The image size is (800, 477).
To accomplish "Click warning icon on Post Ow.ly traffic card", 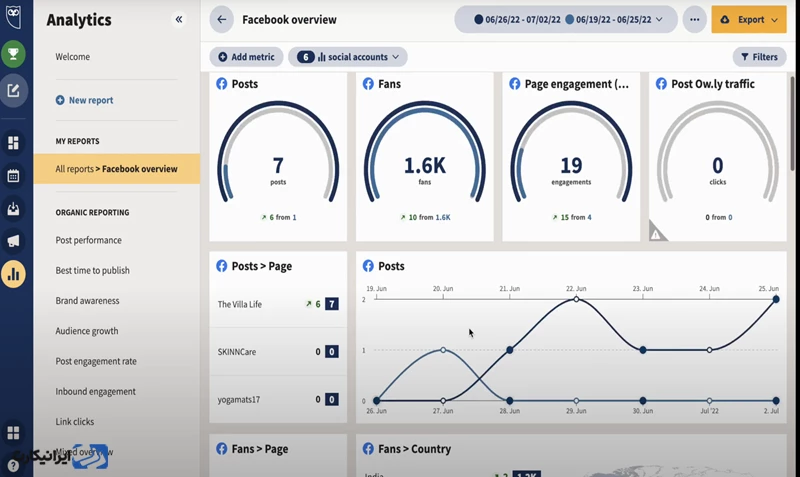I will tap(657, 232).
